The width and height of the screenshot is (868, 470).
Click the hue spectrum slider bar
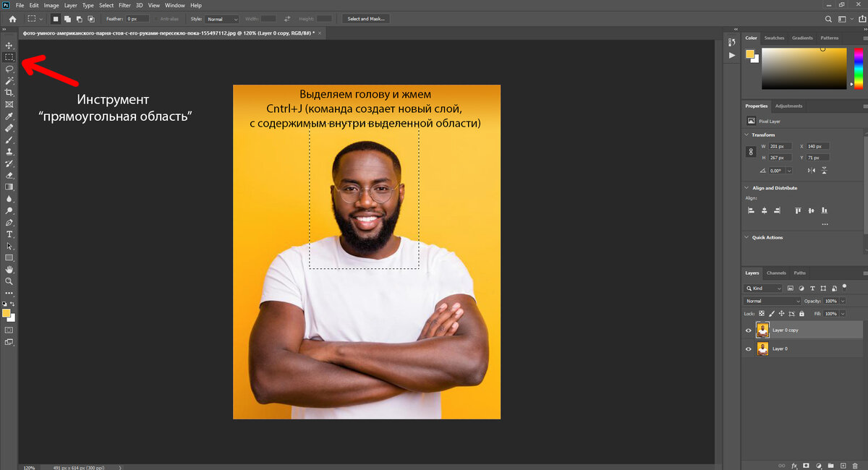[858, 69]
